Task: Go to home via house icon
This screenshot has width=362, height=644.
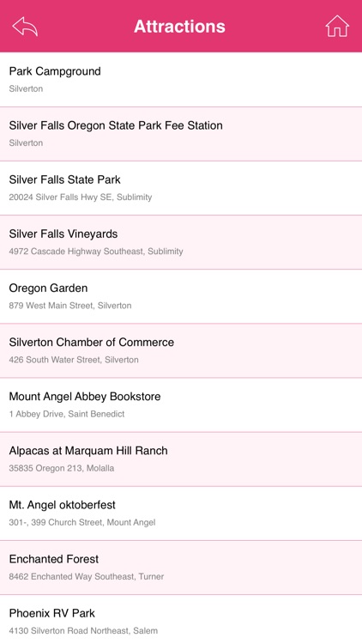Action: tap(337, 27)
